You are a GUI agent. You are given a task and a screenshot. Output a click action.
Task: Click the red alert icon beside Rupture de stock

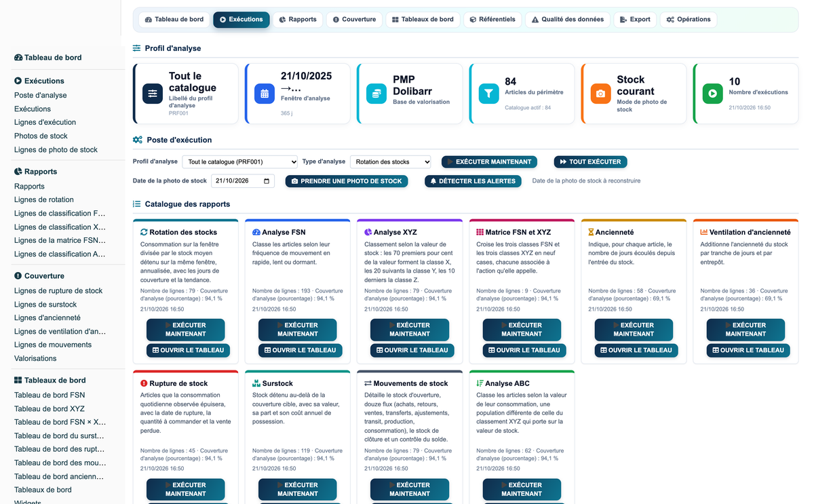(144, 383)
